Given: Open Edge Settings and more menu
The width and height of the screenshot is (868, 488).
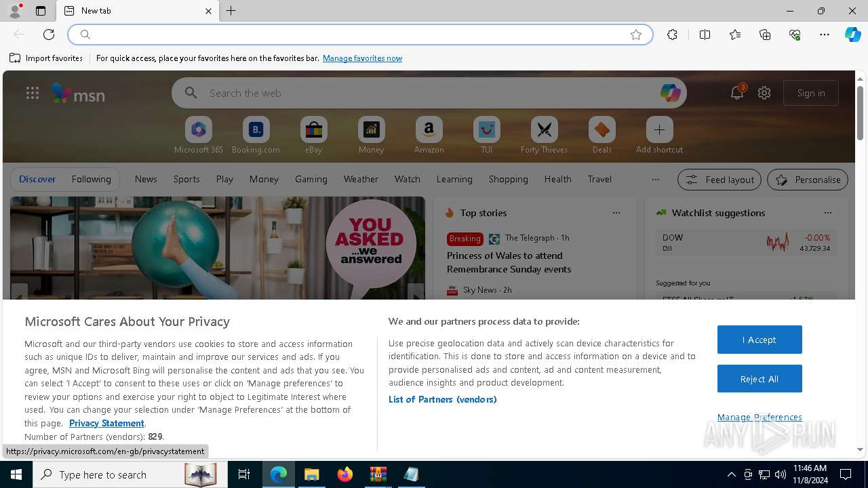Looking at the screenshot, I should (825, 35).
